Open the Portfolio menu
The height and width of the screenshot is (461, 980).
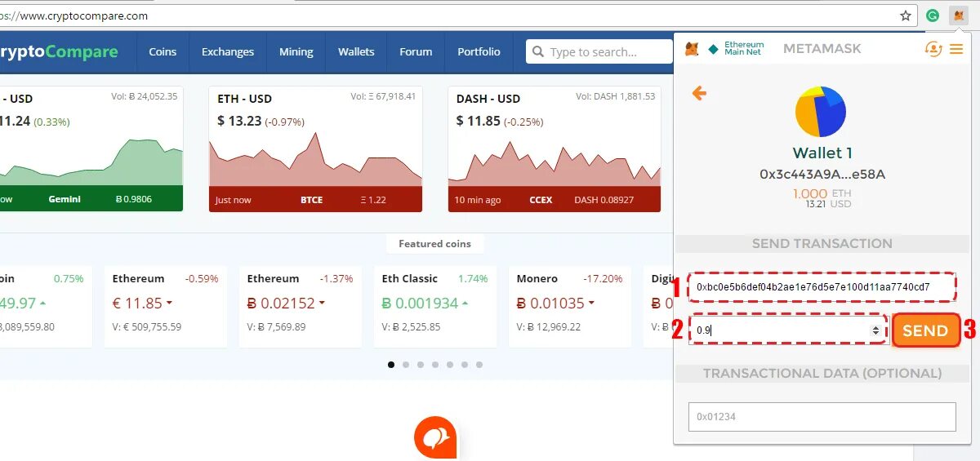point(479,52)
